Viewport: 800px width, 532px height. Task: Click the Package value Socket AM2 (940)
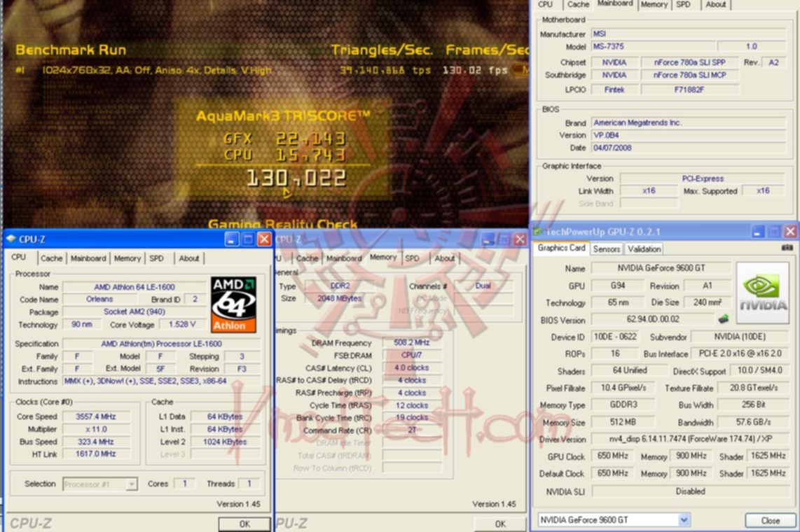pyautogui.click(x=135, y=312)
